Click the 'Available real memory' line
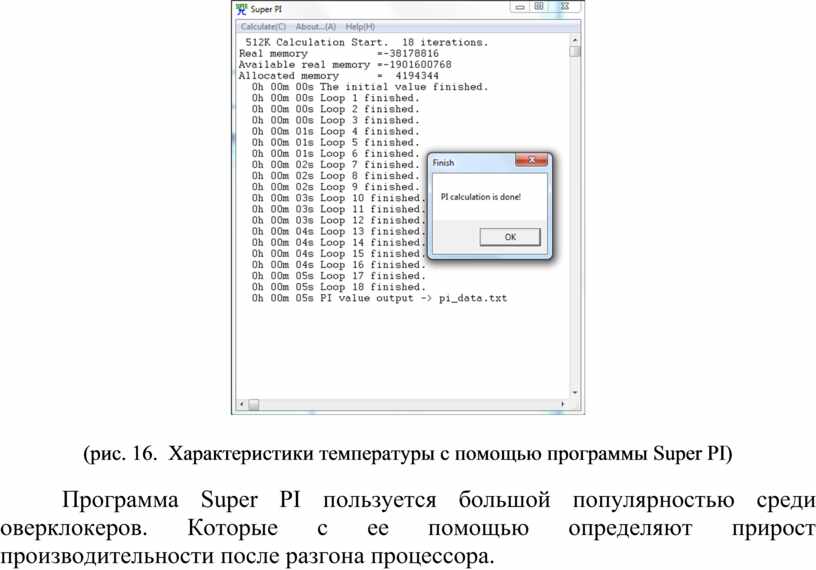Screen dimensions: 816x570 coord(345,65)
